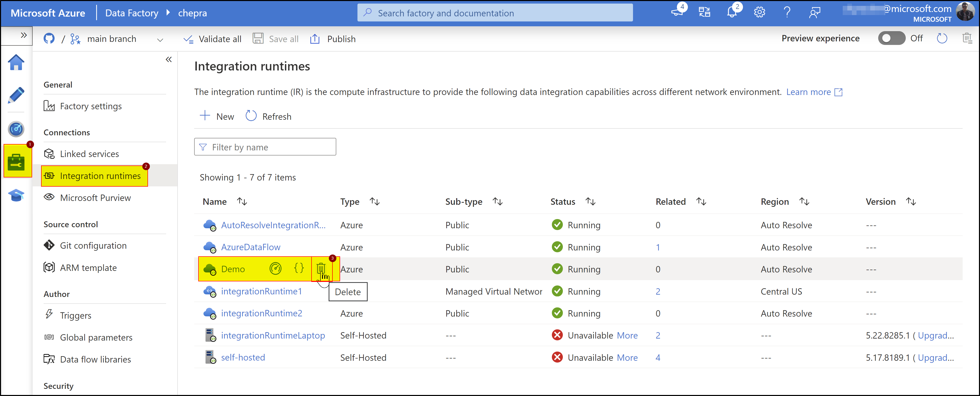Click More for self-hosted status

coord(627,357)
